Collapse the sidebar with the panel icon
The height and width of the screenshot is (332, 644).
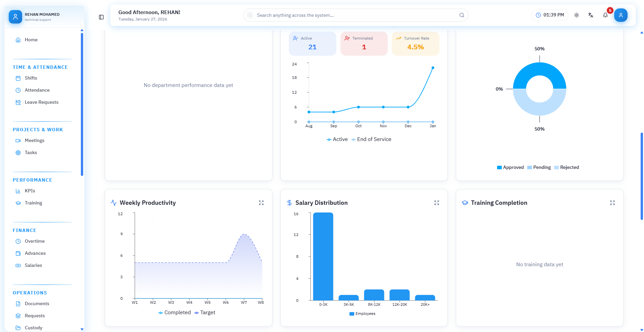[x=101, y=17]
